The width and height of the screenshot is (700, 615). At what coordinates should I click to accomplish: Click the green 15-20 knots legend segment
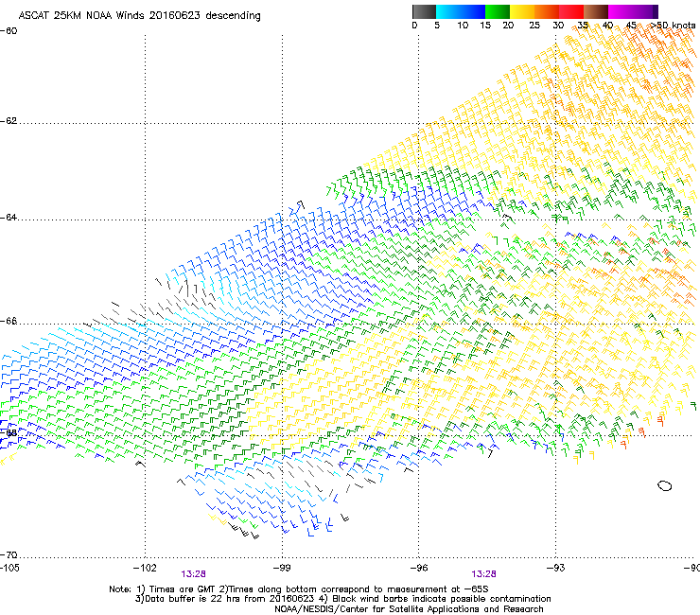coord(498,11)
